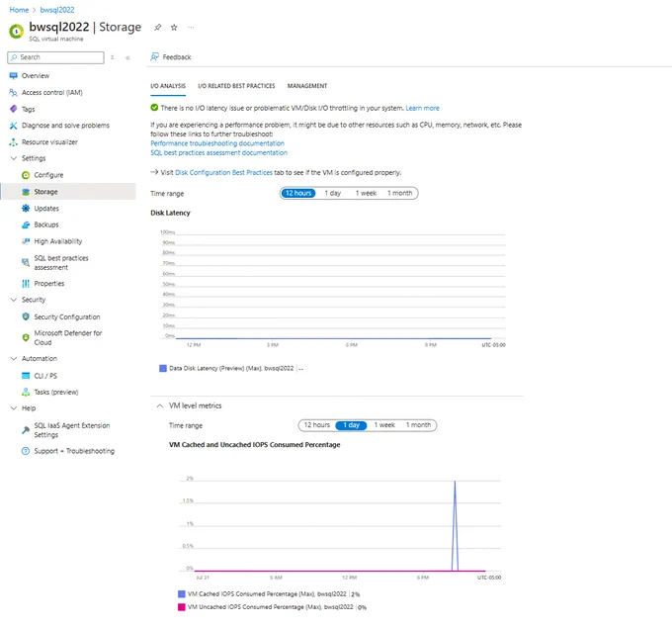Click the Diagnose and solve problems icon
672x627 pixels.
(x=13, y=126)
